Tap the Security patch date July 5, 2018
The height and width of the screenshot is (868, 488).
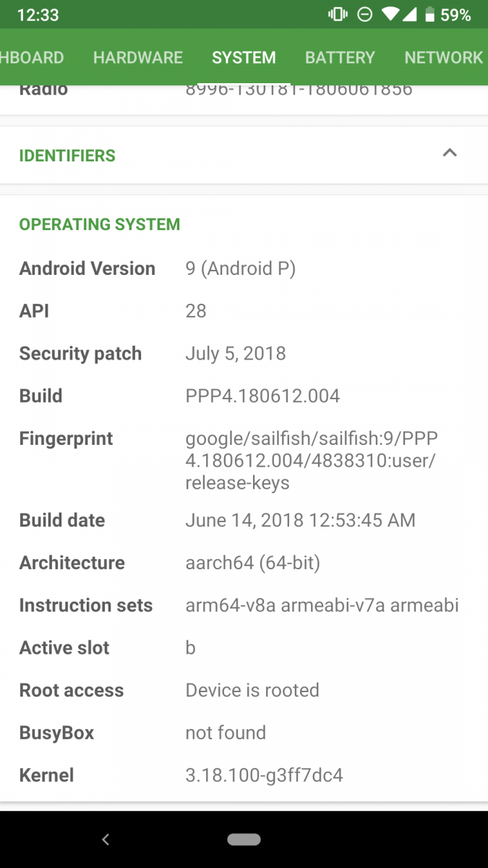(x=236, y=353)
